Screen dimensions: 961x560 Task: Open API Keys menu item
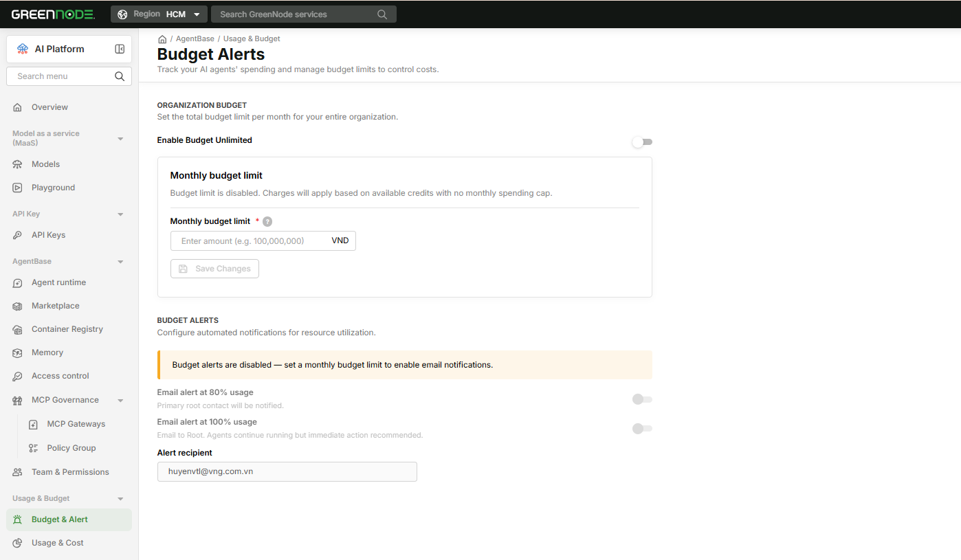pyautogui.click(x=69, y=235)
